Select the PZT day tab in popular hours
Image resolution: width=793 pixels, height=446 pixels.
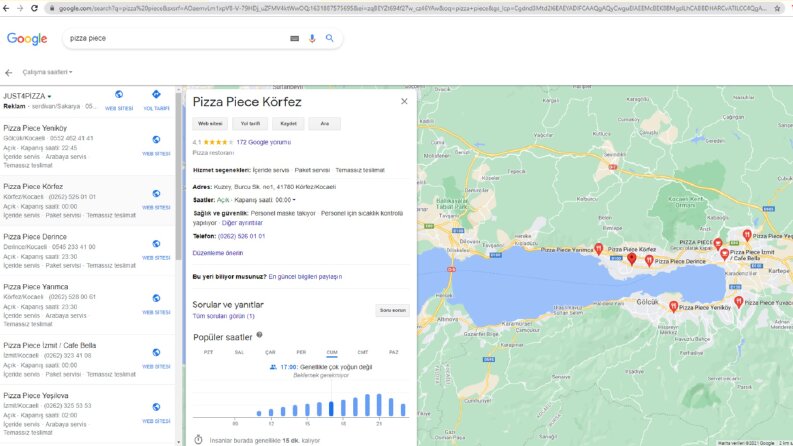click(208, 352)
